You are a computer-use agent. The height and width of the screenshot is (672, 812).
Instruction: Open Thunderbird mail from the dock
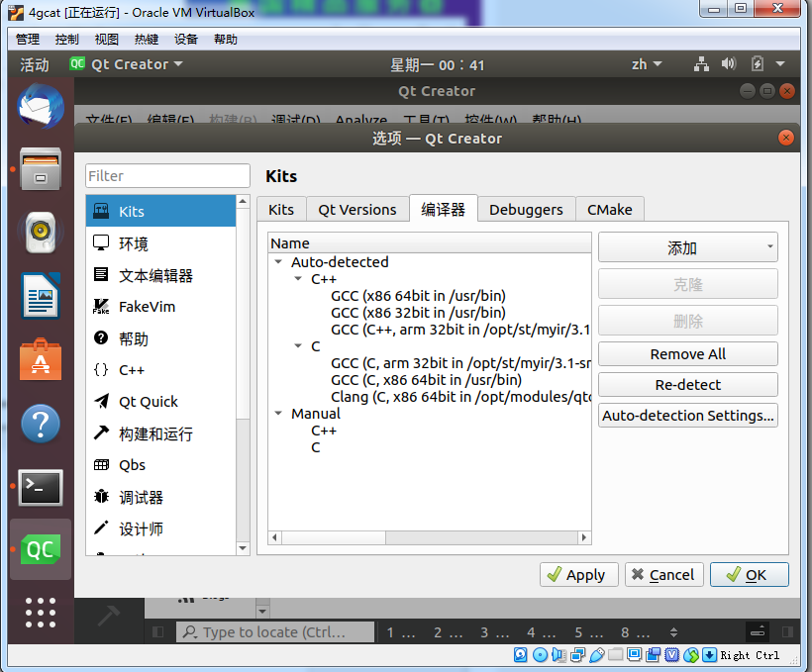41,108
